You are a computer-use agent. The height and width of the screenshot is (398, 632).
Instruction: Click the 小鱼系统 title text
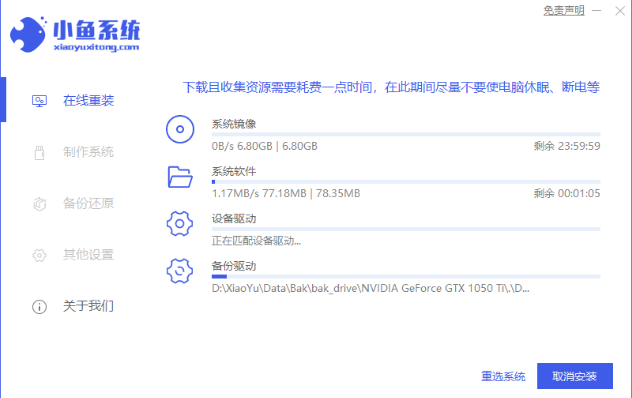point(96,30)
